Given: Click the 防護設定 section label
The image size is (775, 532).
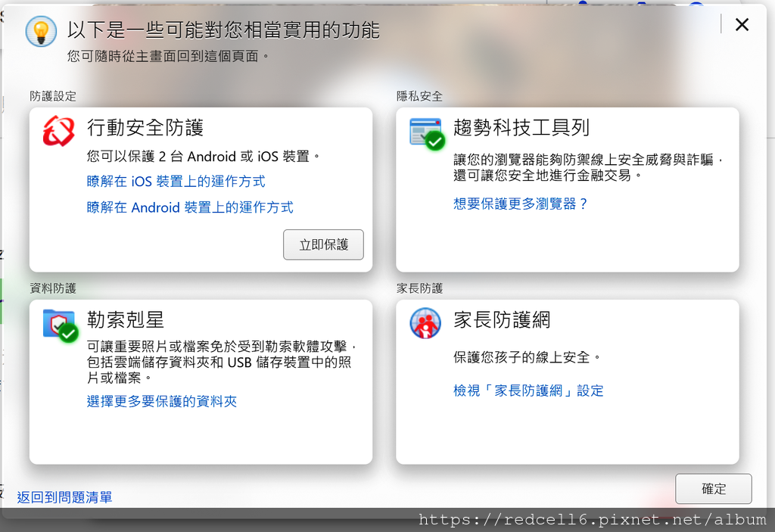Looking at the screenshot, I should (x=53, y=96).
